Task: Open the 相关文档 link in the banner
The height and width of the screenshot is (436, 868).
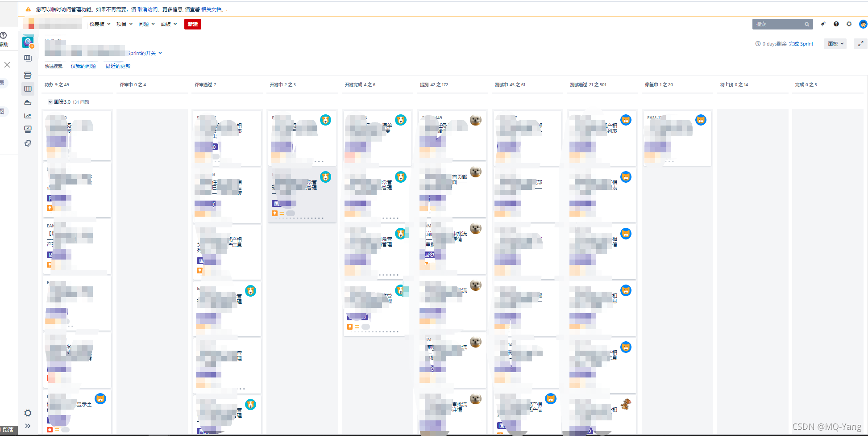Action: pyautogui.click(x=212, y=9)
